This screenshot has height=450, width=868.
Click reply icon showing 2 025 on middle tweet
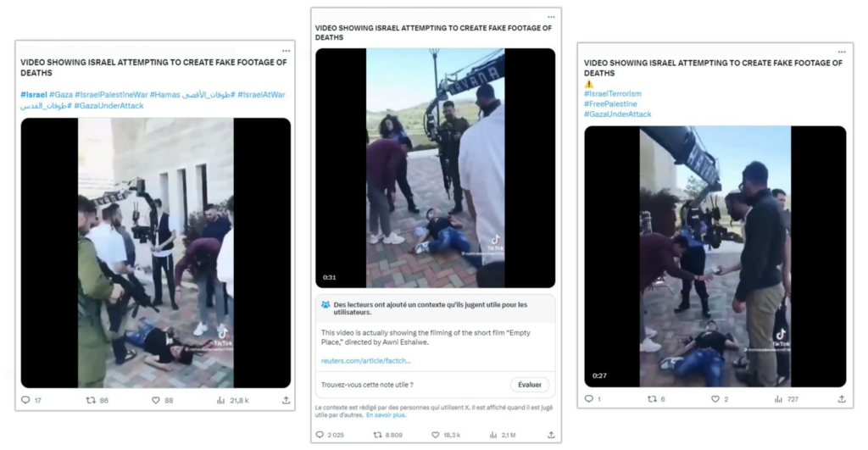[x=320, y=435]
